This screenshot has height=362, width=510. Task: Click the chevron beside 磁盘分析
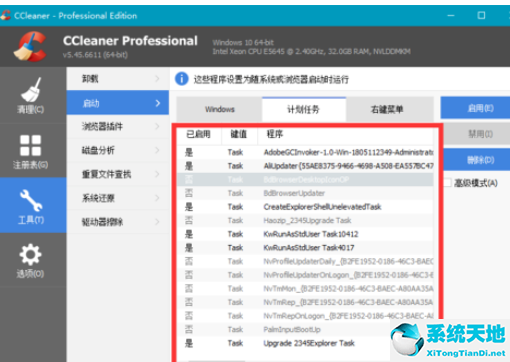click(x=157, y=150)
